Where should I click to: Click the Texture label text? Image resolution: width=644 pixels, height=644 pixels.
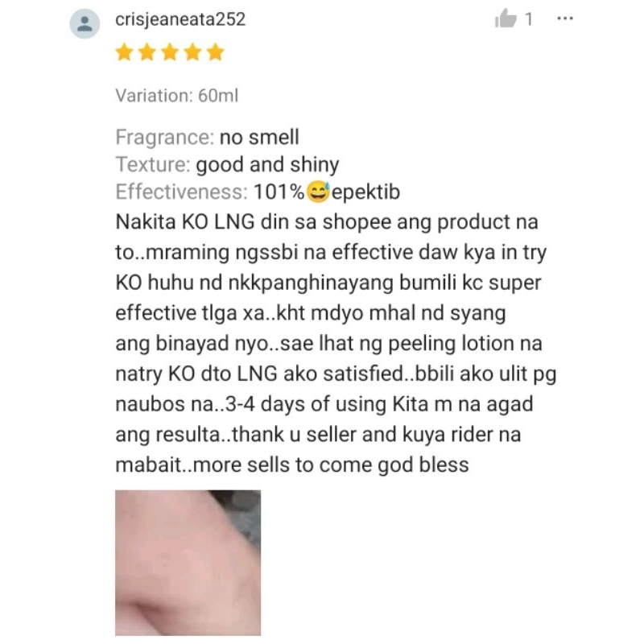tap(153, 164)
